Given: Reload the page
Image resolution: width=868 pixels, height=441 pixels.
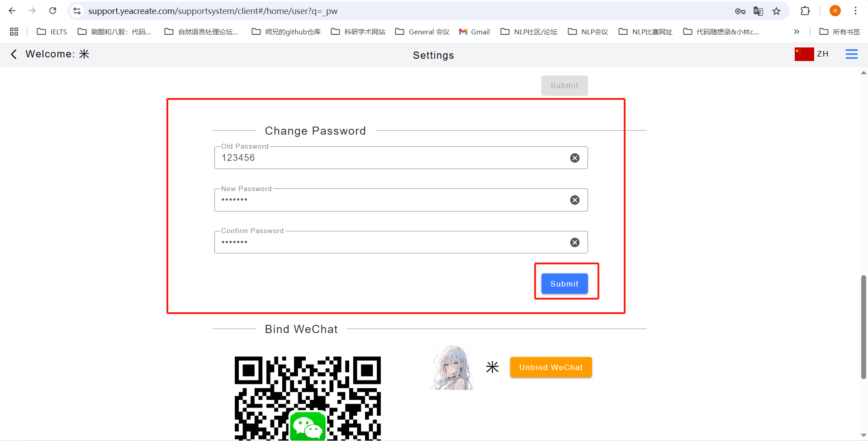Looking at the screenshot, I should tap(53, 11).
